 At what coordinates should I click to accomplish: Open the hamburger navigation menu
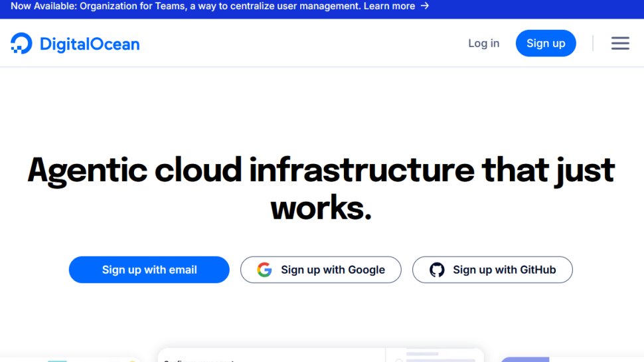coord(620,43)
